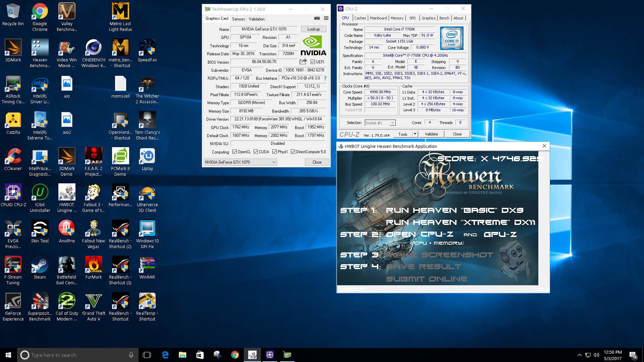Toggle the UEFI checkbox in GPU-Z

(x=313, y=62)
